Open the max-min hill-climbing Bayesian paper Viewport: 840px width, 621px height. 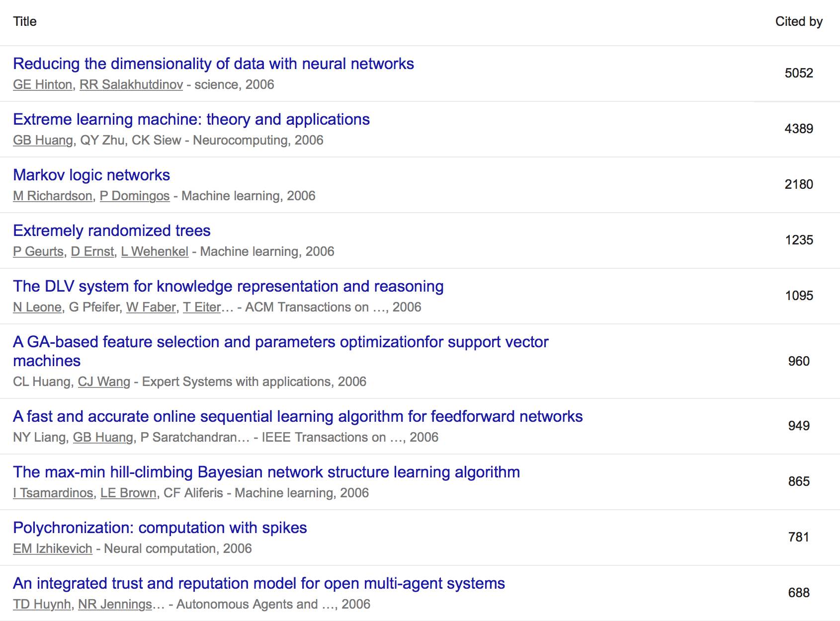266,472
